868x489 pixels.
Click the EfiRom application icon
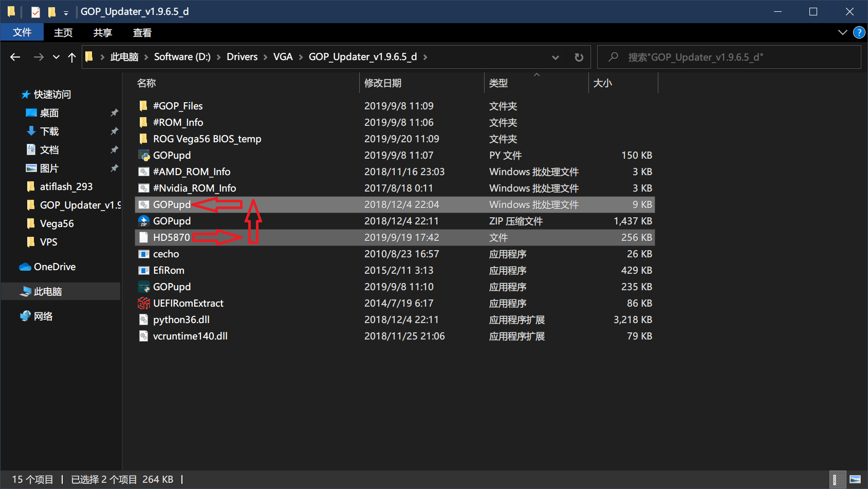[x=144, y=270]
